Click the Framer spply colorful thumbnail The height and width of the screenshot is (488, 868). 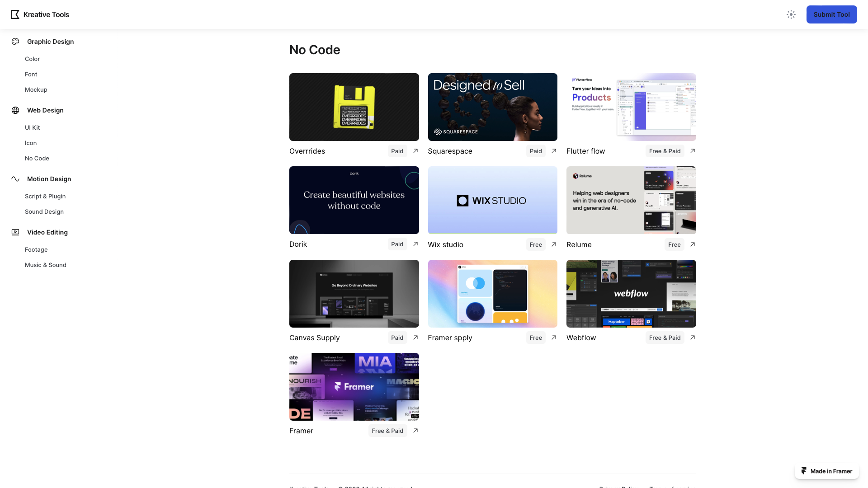(493, 294)
